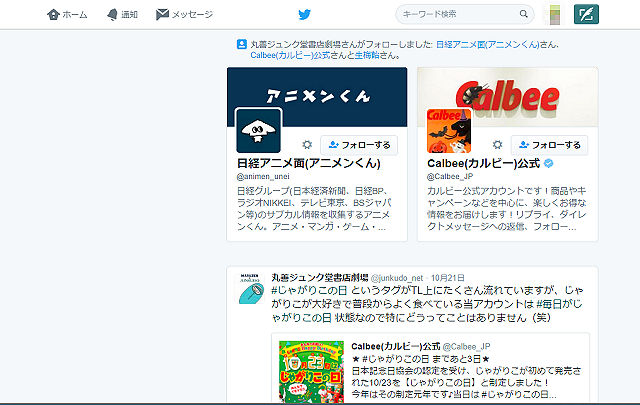Click the @Calbee_JP handle on card

pyautogui.click(x=450, y=176)
